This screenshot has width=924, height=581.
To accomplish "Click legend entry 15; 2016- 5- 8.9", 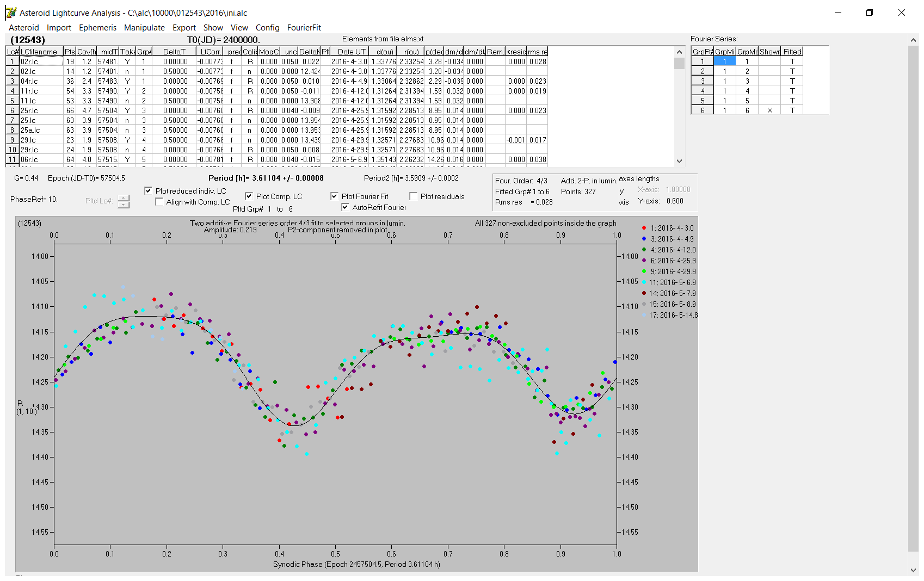I will [668, 304].
